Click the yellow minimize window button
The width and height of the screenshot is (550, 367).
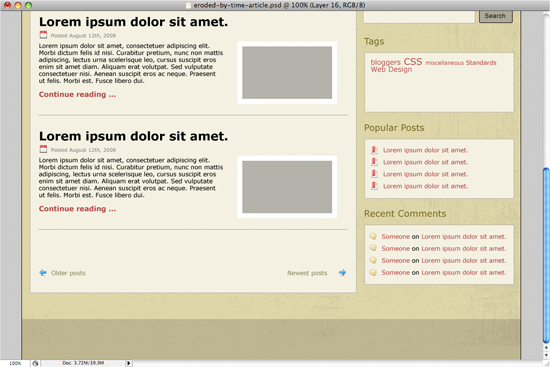point(18,5)
